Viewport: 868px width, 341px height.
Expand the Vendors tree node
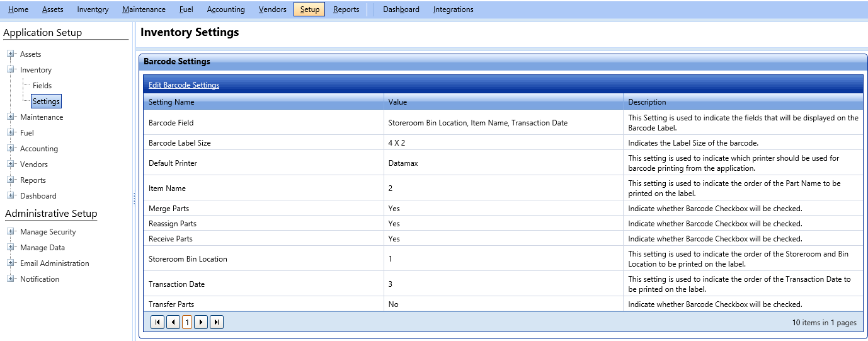[x=11, y=165]
